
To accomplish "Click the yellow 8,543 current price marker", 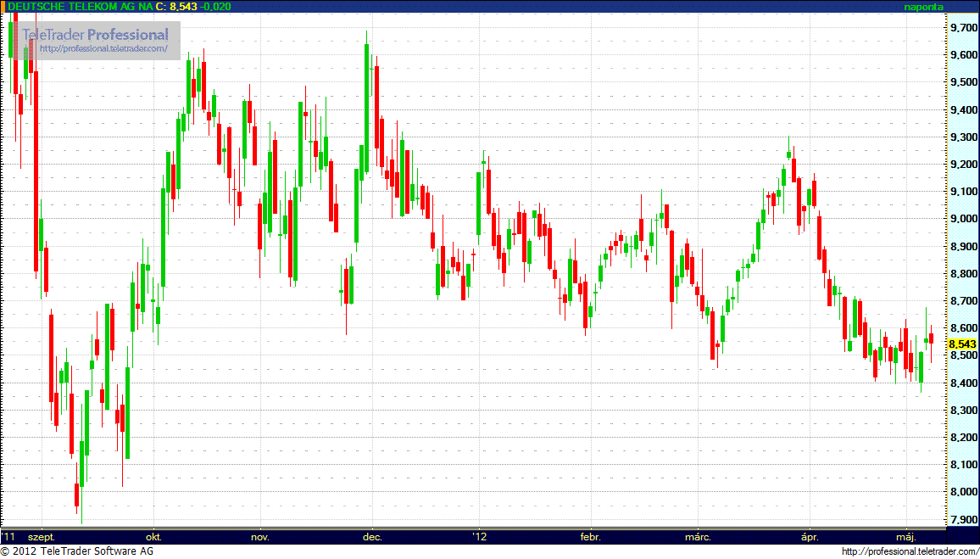I will click(x=962, y=344).
